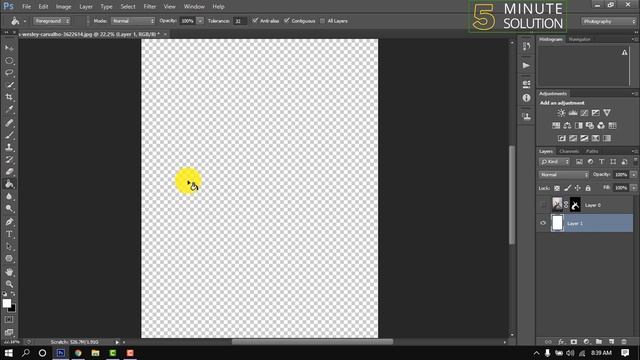Click the background color swatch
Image resolution: width=640 pixels, height=360 pixels.
[x=13, y=309]
